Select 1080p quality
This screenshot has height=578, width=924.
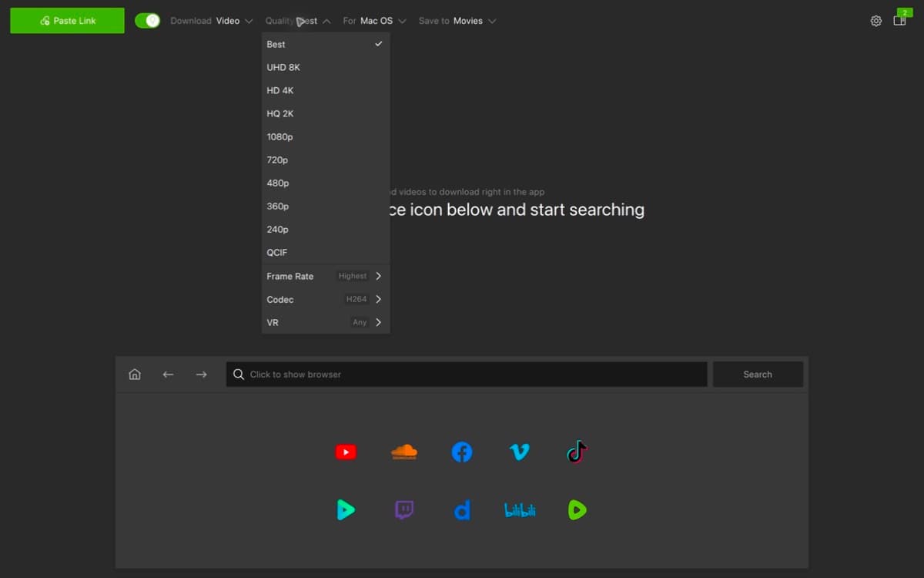point(326,136)
